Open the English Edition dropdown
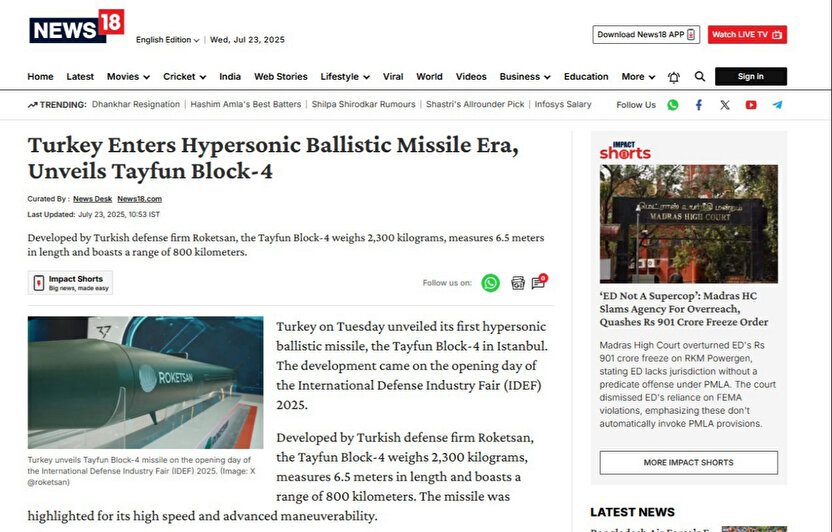The image size is (832, 532). click(x=168, y=40)
